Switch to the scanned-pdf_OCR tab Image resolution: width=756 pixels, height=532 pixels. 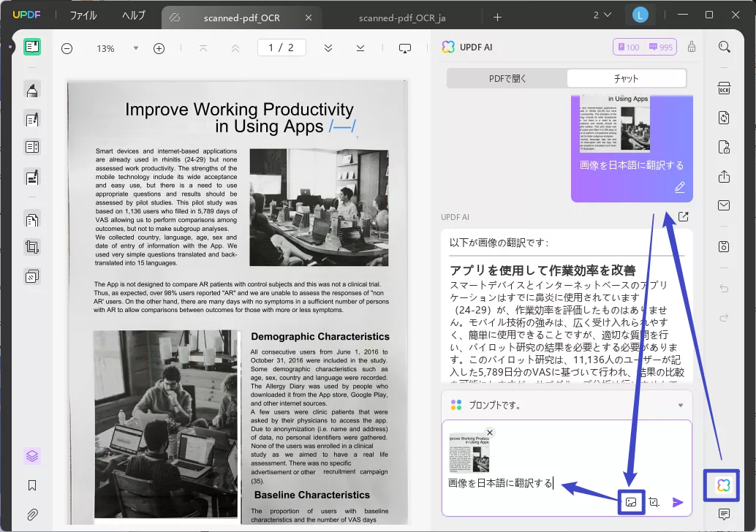pyautogui.click(x=241, y=18)
